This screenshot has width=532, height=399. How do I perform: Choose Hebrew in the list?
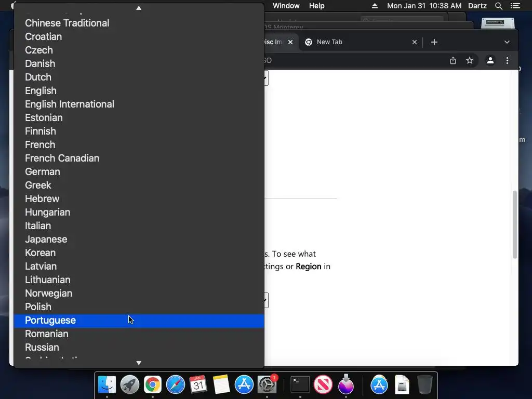click(139, 199)
